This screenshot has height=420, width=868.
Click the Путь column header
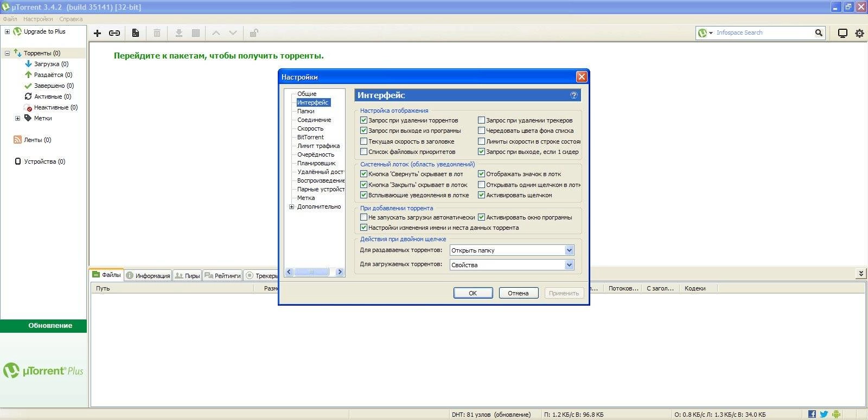173,288
